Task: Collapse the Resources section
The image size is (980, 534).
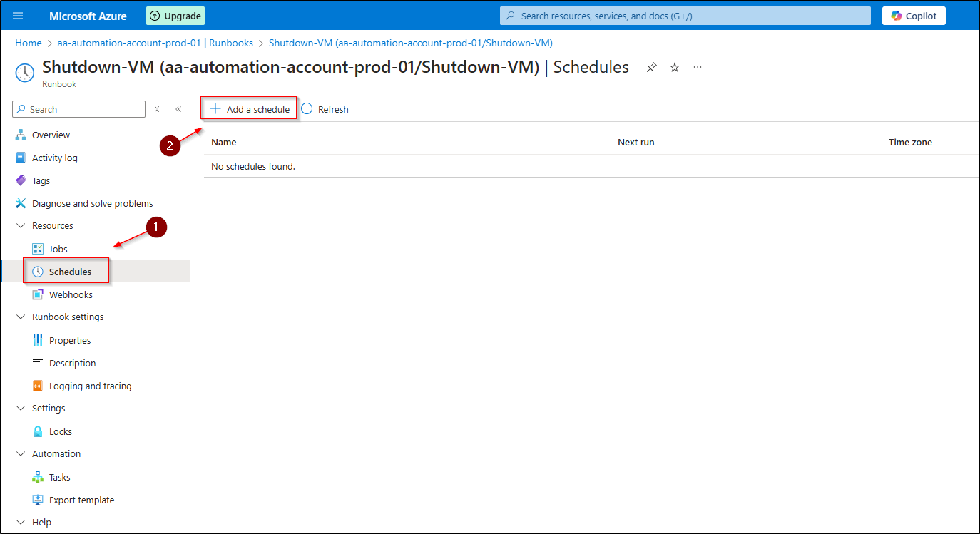Action: [x=21, y=226]
